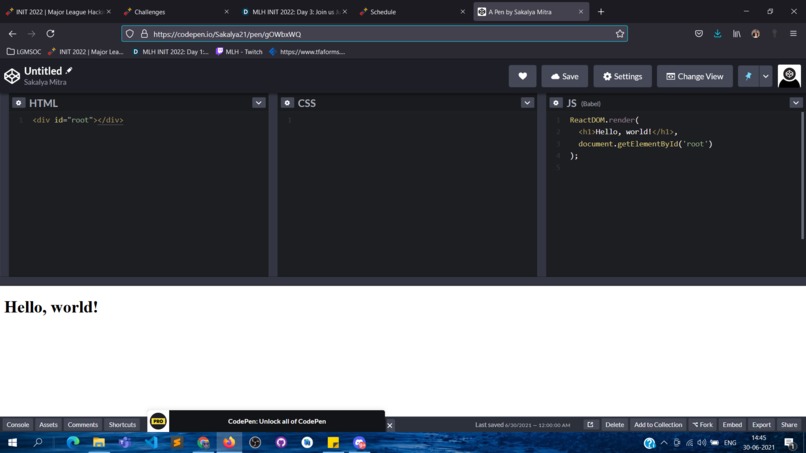Fork this pen
Screen dimensions: 806x453
(703, 425)
